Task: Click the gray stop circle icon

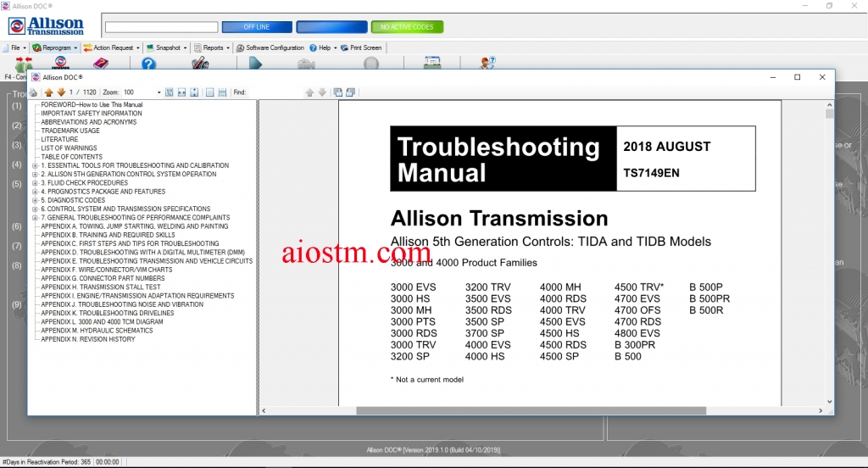Action: [371, 64]
